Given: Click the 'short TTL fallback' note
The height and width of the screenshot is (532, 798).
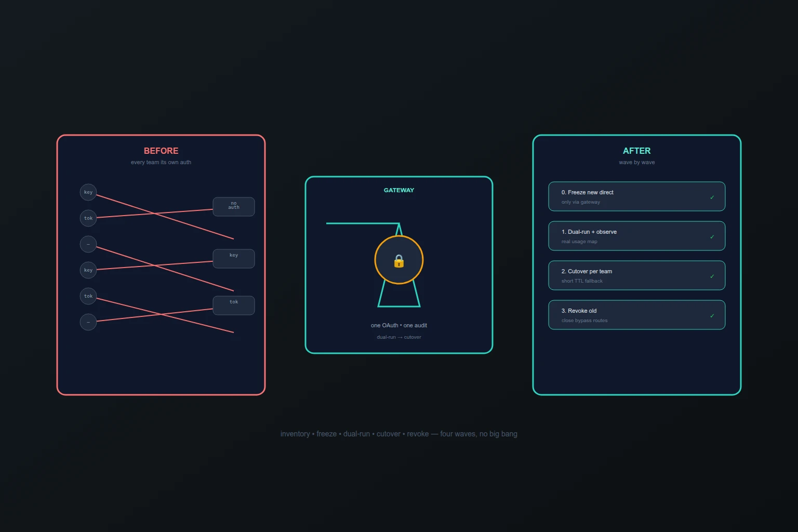Looking at the screenshot, I should (582, 281).
